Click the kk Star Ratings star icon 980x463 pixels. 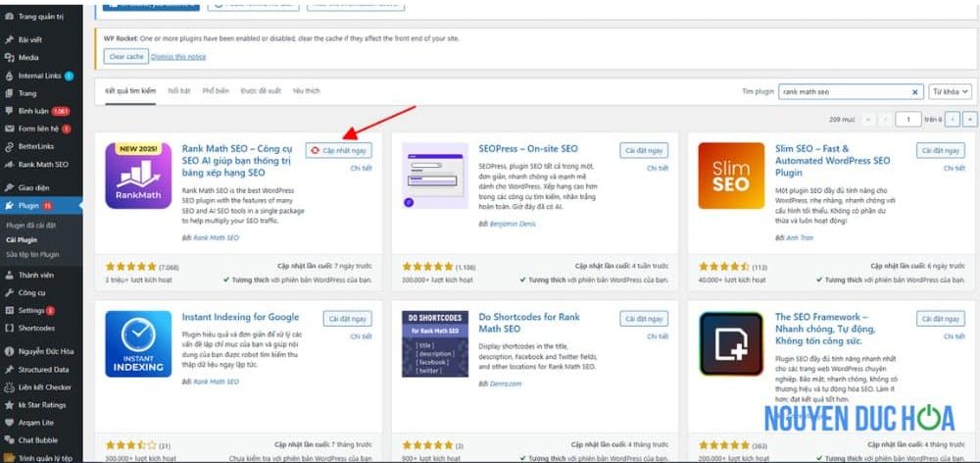(9, 405)
